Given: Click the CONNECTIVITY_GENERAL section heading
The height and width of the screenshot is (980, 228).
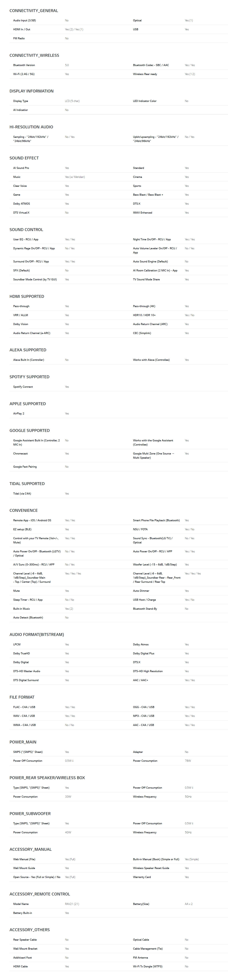Looking at the screenshot, I should 34,11.
